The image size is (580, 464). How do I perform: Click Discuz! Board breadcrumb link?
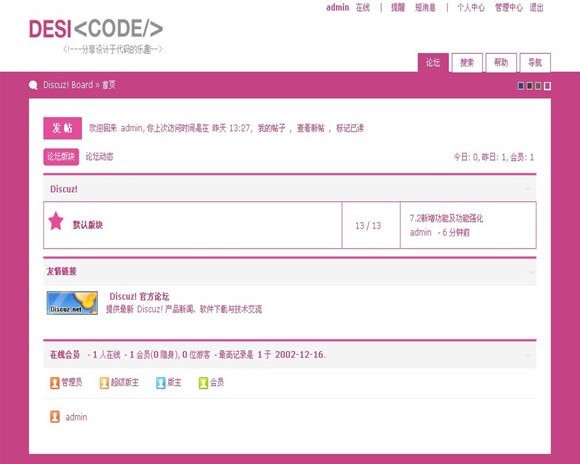point(68,85)
